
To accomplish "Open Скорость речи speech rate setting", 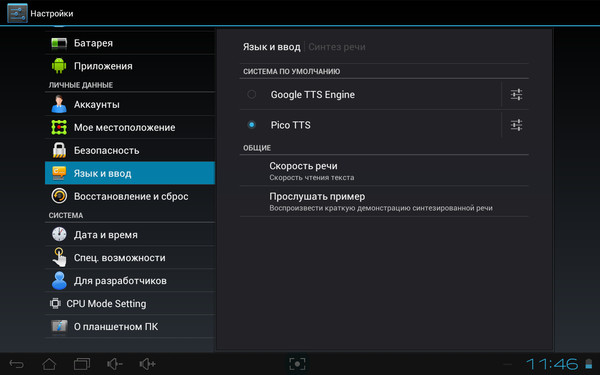I will click(384, 171).
